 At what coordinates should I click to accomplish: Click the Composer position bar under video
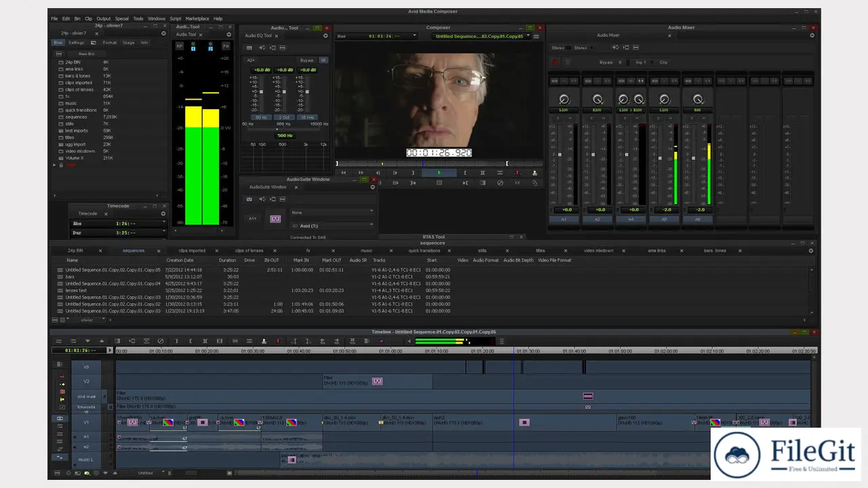pyautogui.click(x=439, y=163)
